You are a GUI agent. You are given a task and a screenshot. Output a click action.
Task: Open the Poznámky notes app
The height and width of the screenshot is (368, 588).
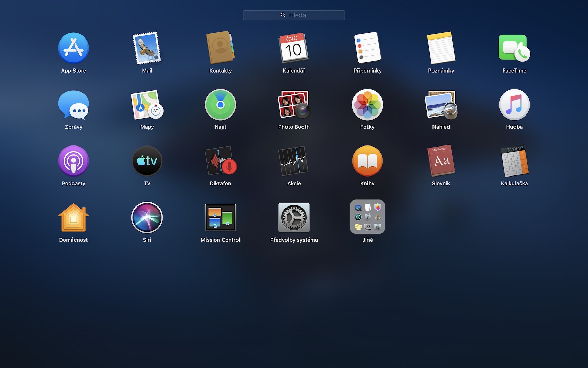pos(441,48)
